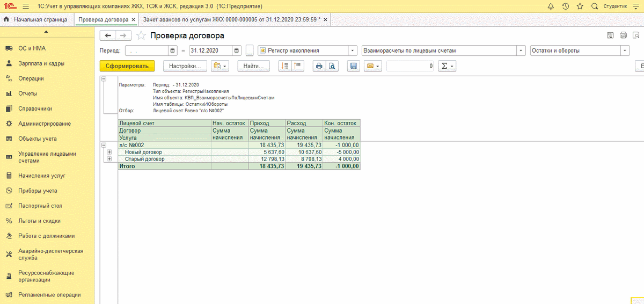Open the notifications bell
This screenshot has width=644, height=304.
(551, 6)
